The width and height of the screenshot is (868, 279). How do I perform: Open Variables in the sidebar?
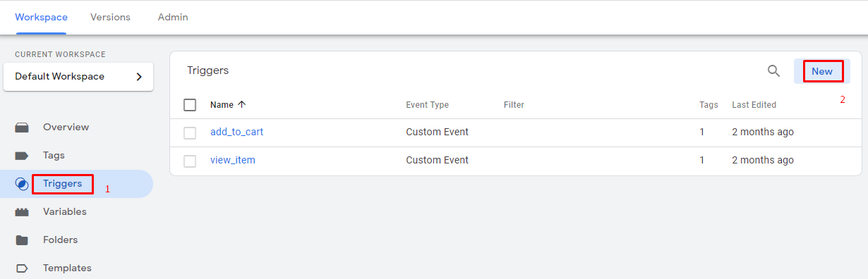pos(65,212)
